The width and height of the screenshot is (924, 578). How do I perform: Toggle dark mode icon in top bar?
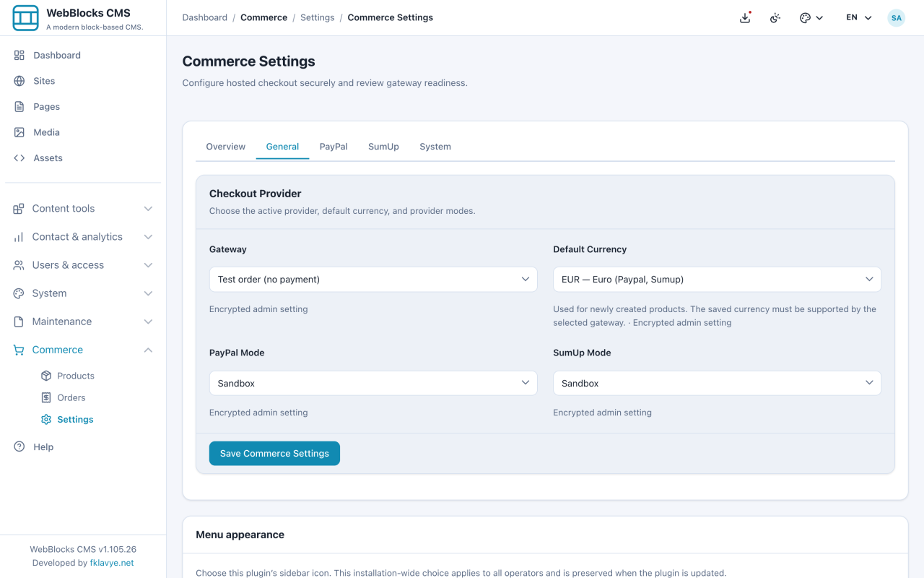pyautogui.click(x=775, y=17)
